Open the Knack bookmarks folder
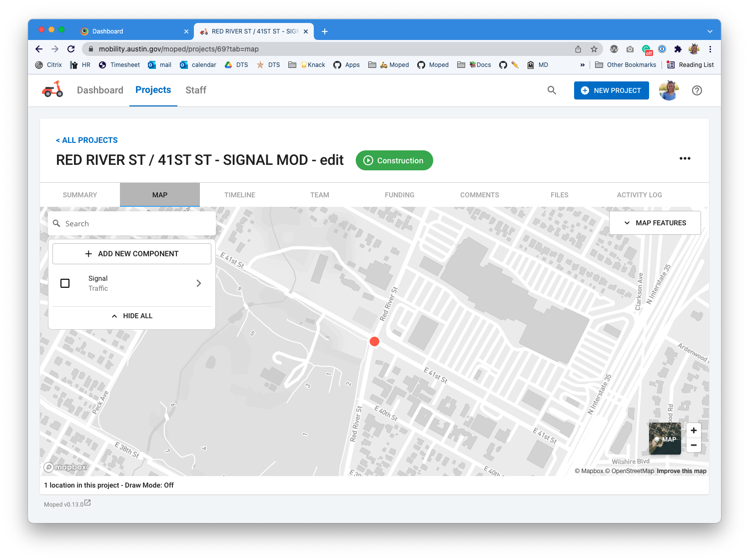The height and width of the screenshot is (560, 749). [307, 65]
